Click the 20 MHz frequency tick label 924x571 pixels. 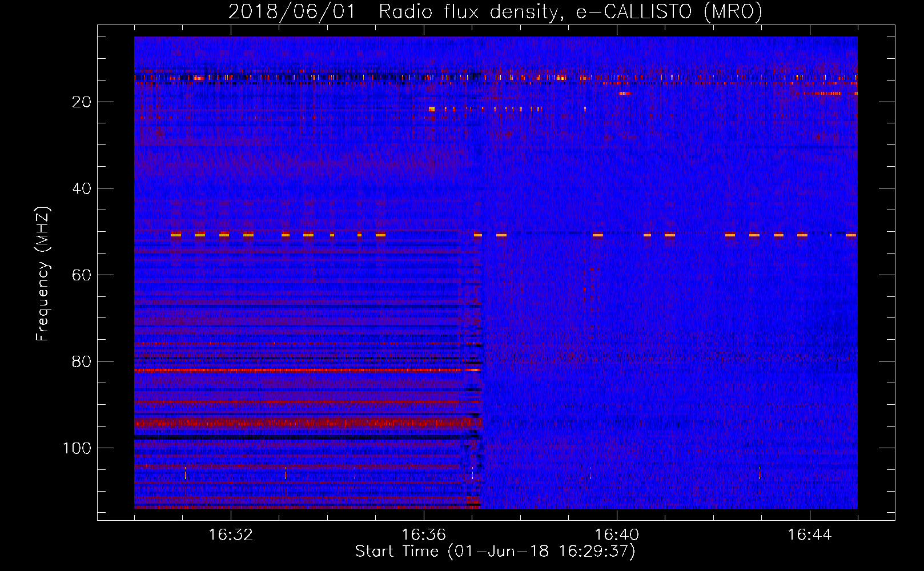[82, 102]
